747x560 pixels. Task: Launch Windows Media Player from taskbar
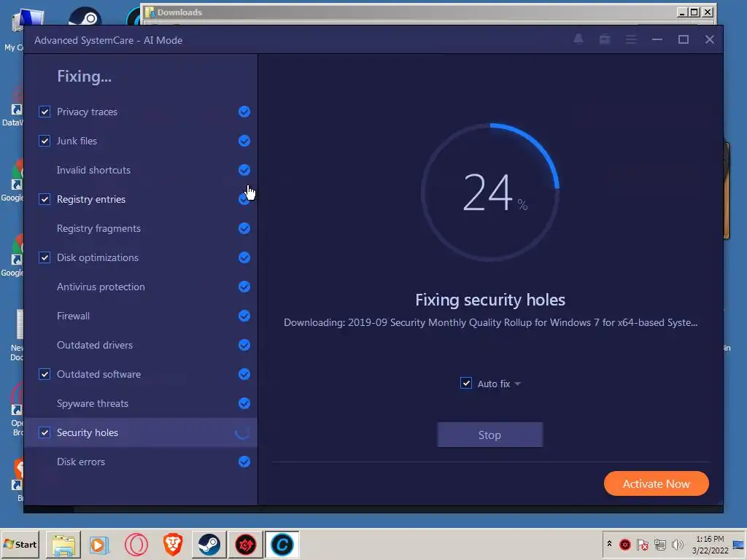99,544
